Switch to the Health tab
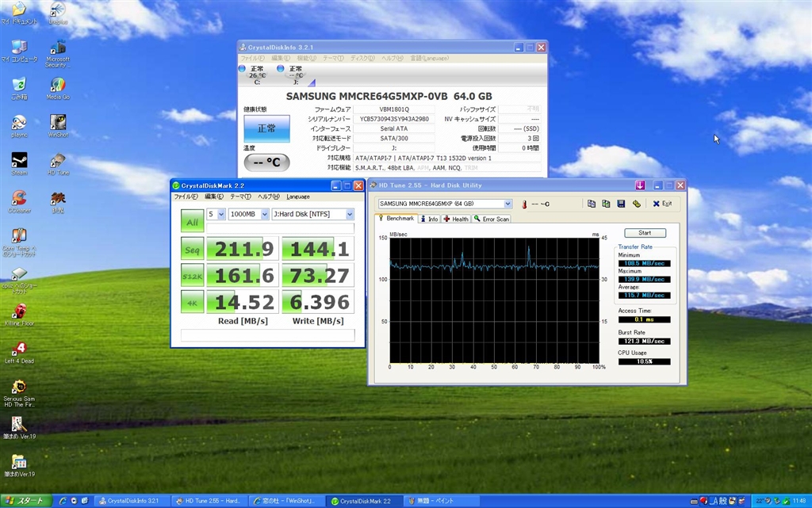Screen dimensions: 812x508 (x=456, y=219)
